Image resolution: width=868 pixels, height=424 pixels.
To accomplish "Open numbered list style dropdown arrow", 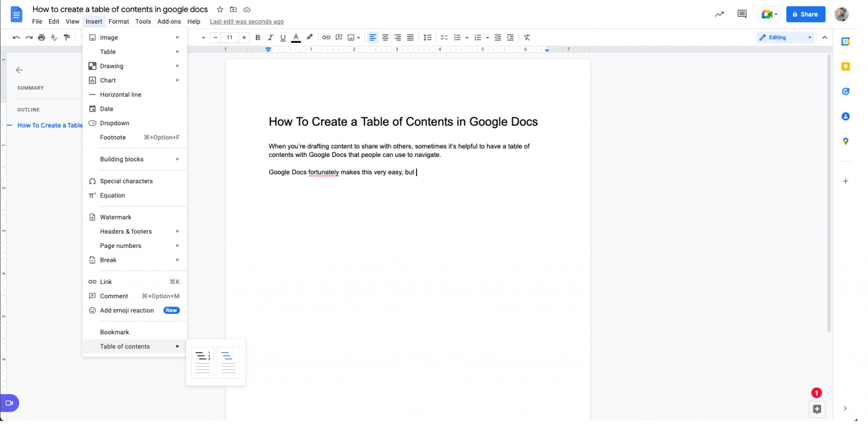I will point(487,38).
